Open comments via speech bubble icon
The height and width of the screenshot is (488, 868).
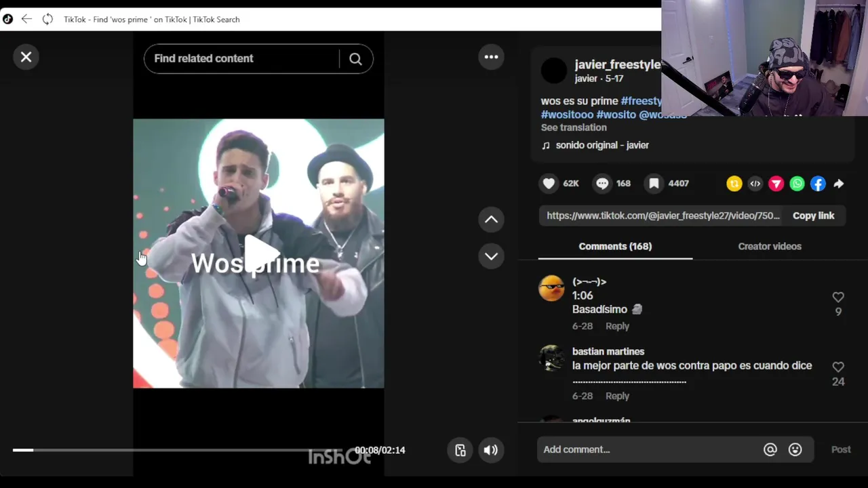click(x=602, y=183)
